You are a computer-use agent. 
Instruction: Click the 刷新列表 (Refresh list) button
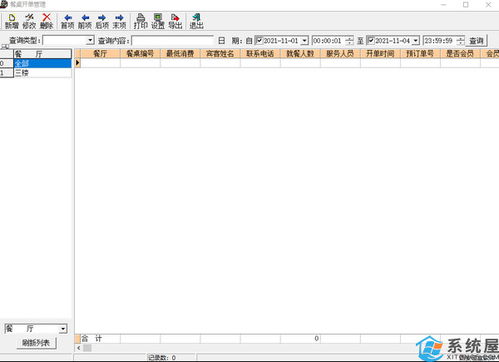pyautogui.click(x=36, y=342)
